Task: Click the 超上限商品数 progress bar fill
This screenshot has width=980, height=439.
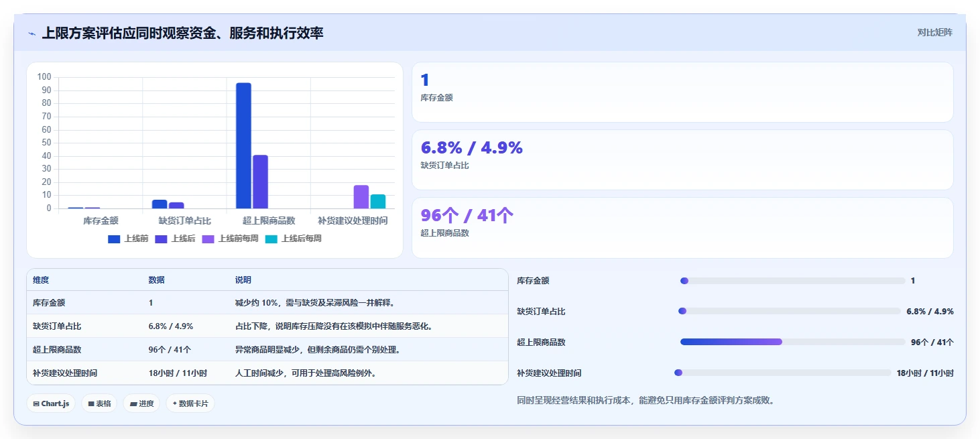Action: pos(731,342)
